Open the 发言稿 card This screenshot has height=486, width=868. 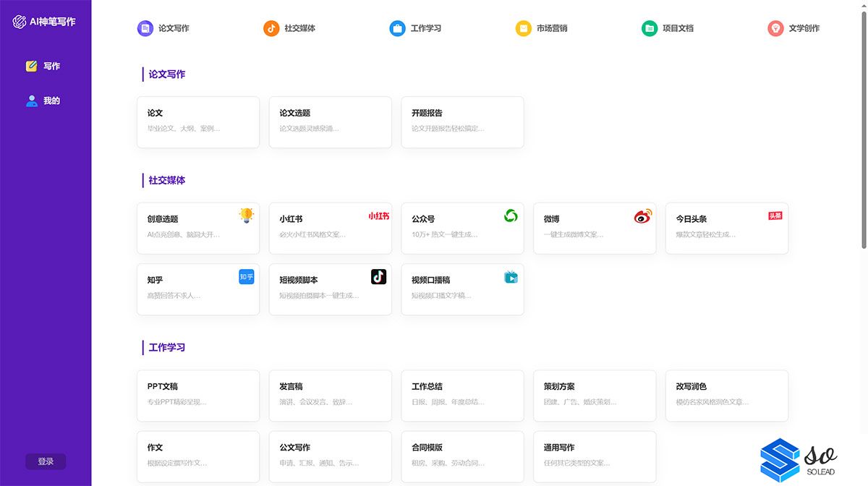tap(331, 396)
